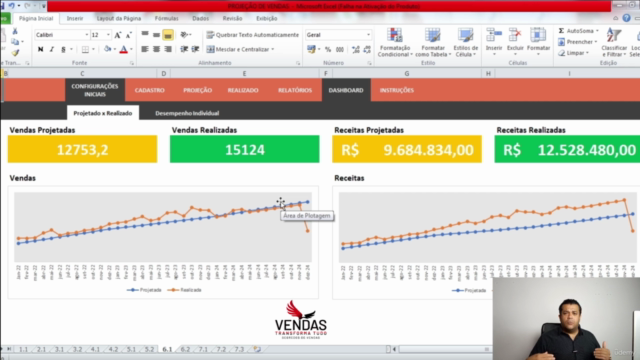Switch to Inserir ribbon tab
The height and width of the screenshot is (360, 640).
coord(75,18)
